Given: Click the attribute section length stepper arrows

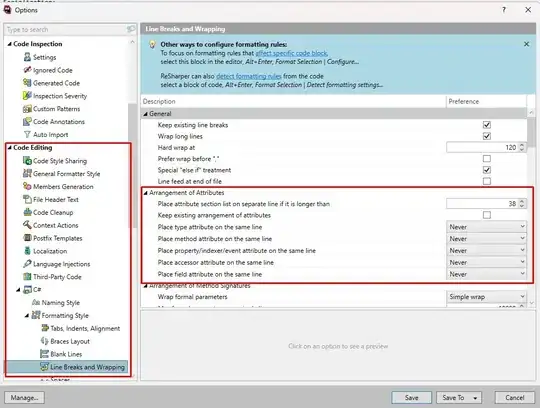Looking at the screenshot, I should (x=522, y=204).
